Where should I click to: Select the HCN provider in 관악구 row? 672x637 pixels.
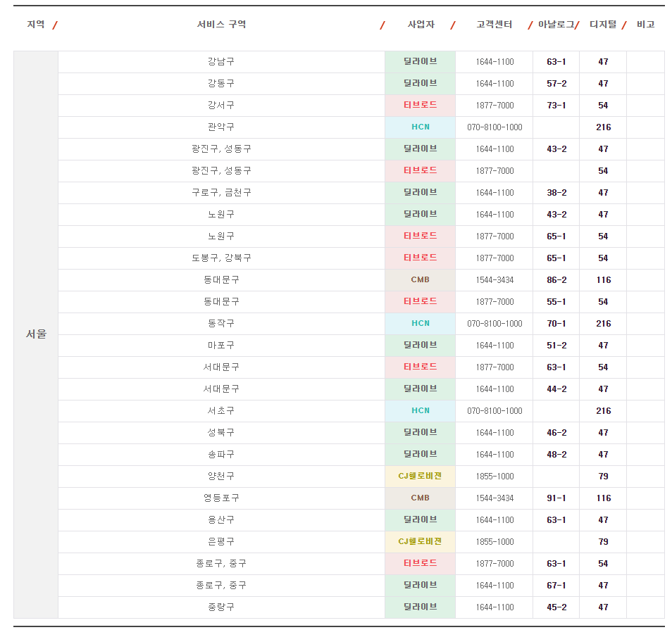(x=421, y=127)
